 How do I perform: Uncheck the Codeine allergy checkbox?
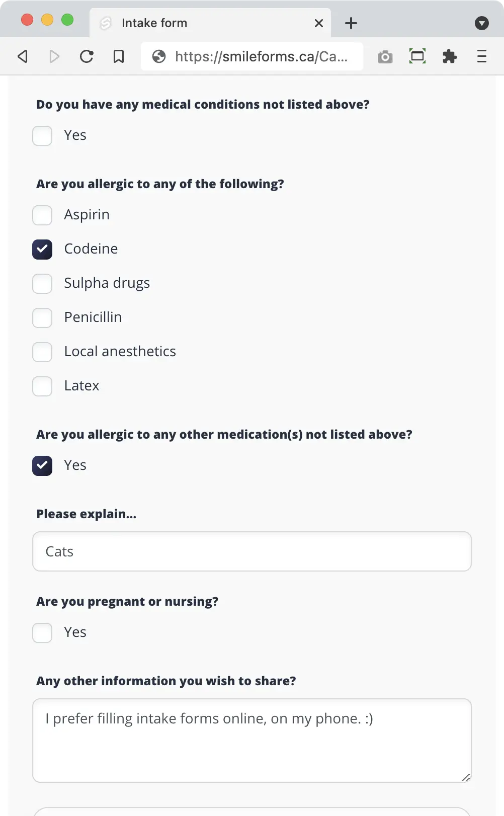pyautogui.click(x=42, y=249)
